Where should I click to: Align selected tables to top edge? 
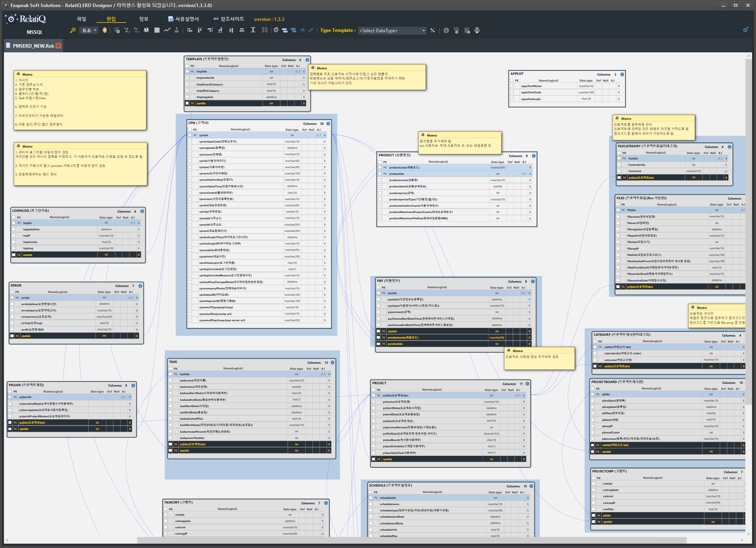pos(200,30)
